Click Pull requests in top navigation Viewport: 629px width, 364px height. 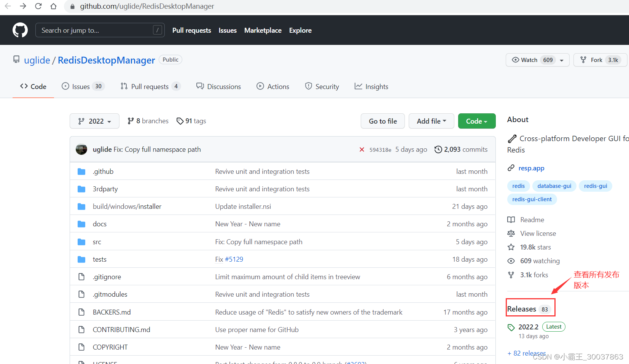[192, 30]
